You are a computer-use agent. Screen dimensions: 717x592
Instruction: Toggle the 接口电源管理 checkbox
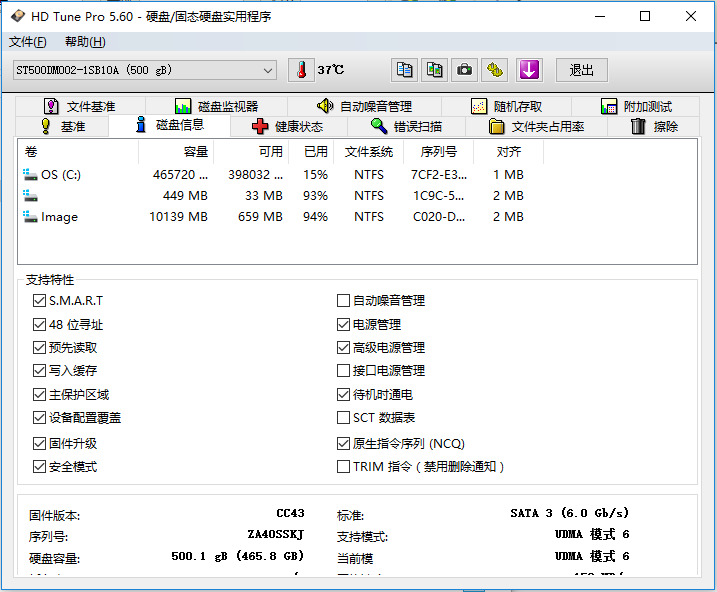(x=343, y=370)
